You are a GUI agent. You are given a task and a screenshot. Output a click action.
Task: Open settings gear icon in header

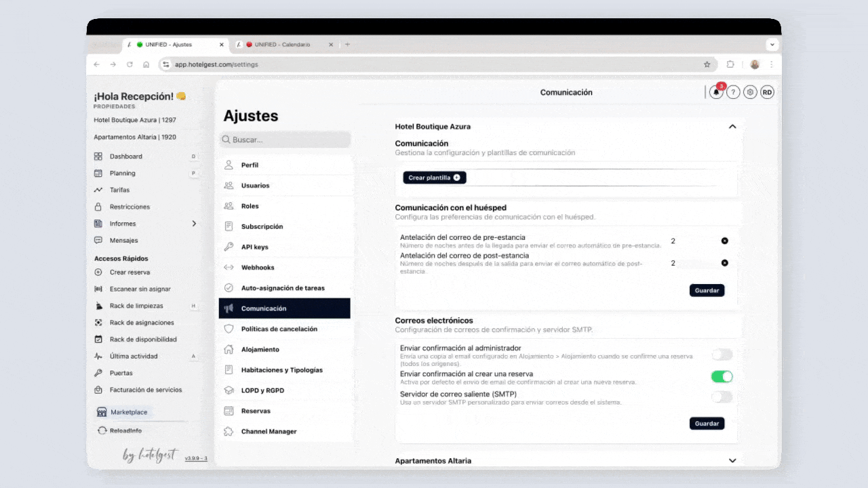pos(750,93)
